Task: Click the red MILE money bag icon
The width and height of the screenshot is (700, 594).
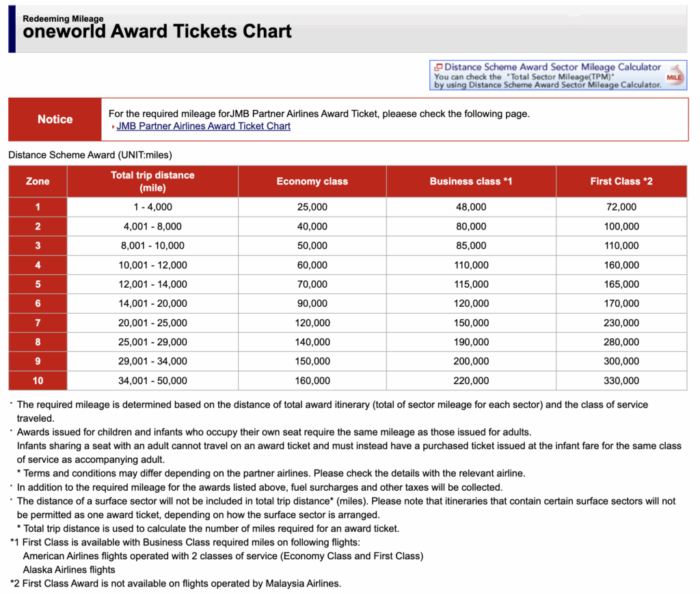Action: [673, 76]
